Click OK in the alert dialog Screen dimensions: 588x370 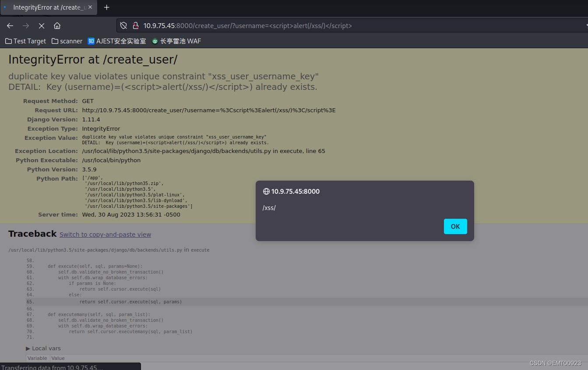(455, 226)
